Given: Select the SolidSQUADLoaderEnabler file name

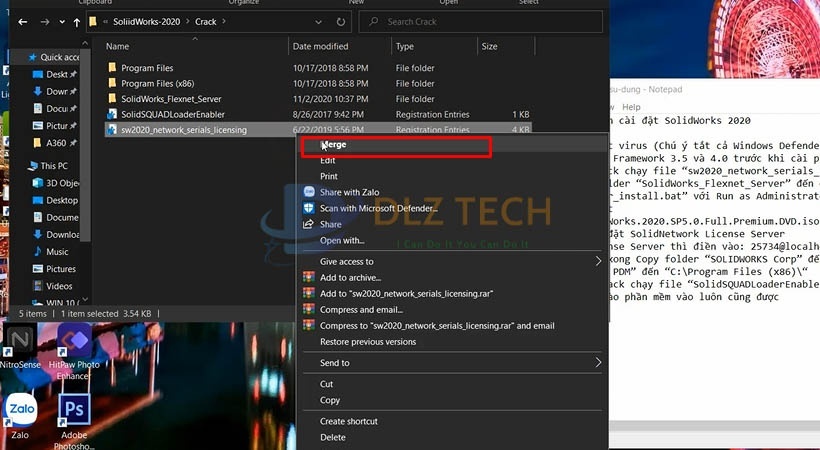Looking at the screenshot, I should 173,114.
